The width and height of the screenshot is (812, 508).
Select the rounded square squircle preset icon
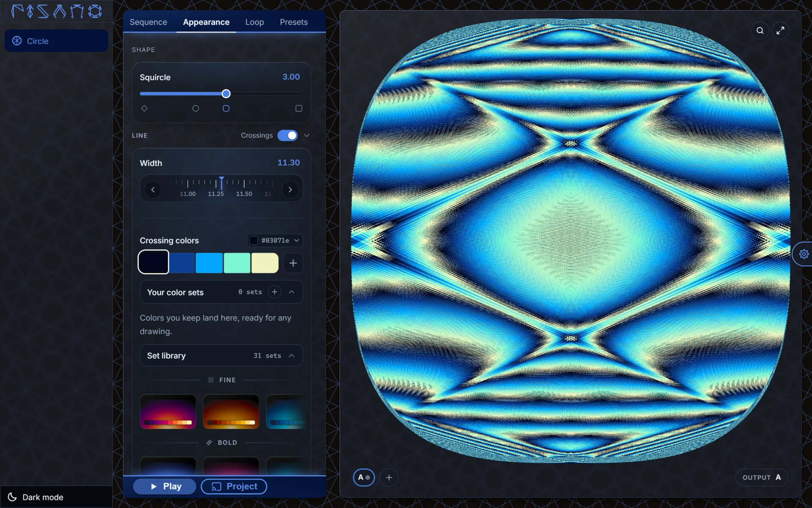tap(226, 108)
